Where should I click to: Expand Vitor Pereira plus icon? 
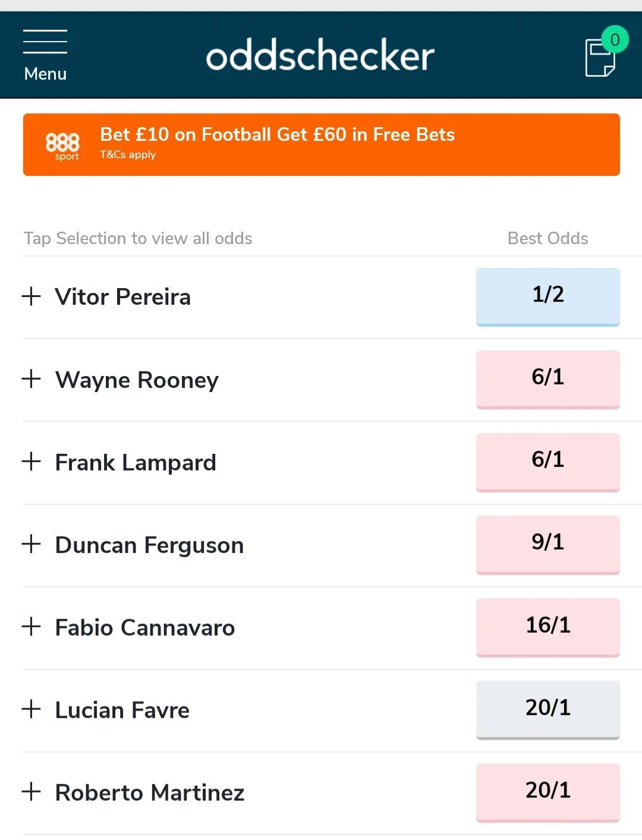click(x=32, y=296)
